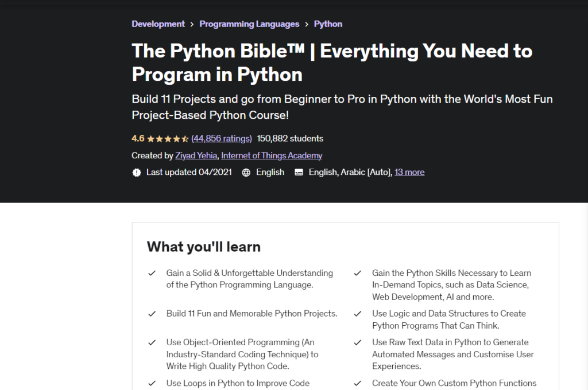Click the half-filled fifth rating star
Viewport: 588px width, 390px height.
184,138
